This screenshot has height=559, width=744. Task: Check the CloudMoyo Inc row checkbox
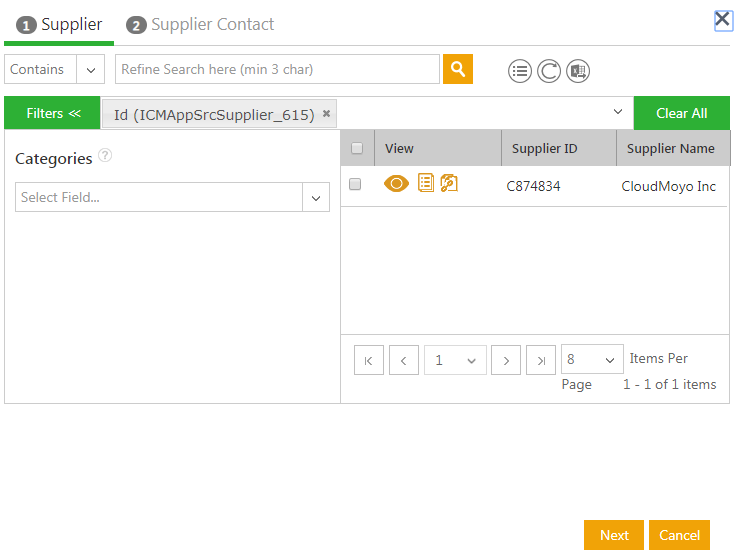pyautogui.click(x=355, y=184)
